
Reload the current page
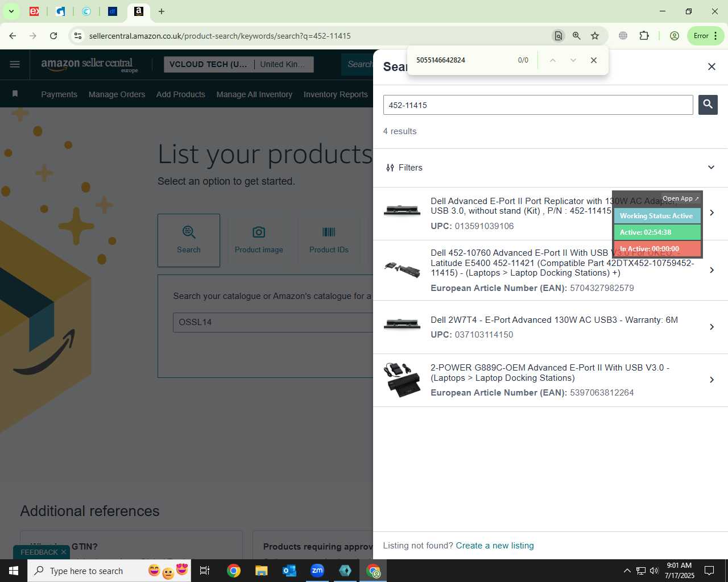[x=53, y=36]
